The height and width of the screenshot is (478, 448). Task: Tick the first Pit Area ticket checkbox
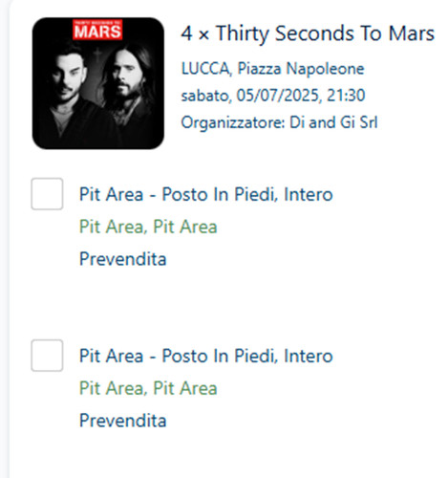tap(47, 194)
